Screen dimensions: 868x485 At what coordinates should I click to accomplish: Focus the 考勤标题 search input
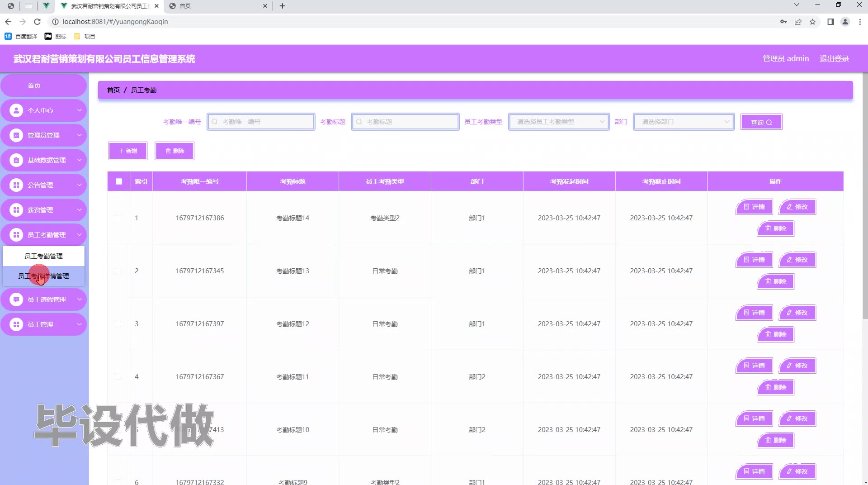click(406, 122)
